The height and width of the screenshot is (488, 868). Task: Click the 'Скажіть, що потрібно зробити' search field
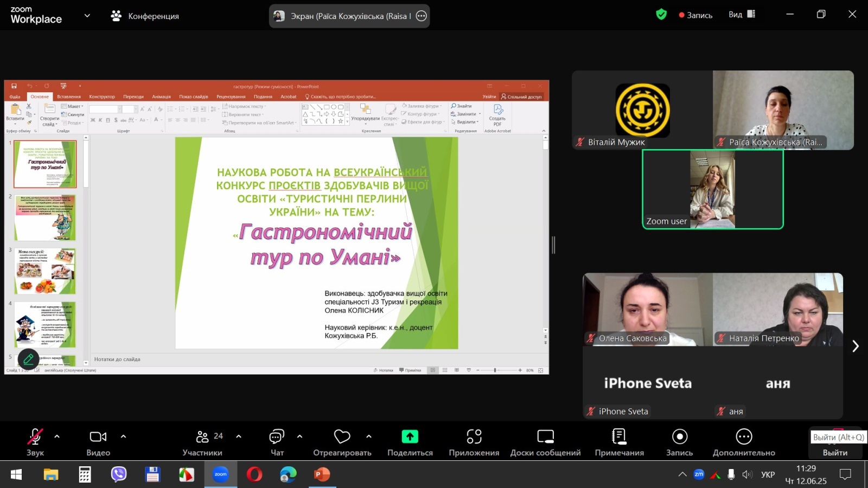[x=340, y=97]
